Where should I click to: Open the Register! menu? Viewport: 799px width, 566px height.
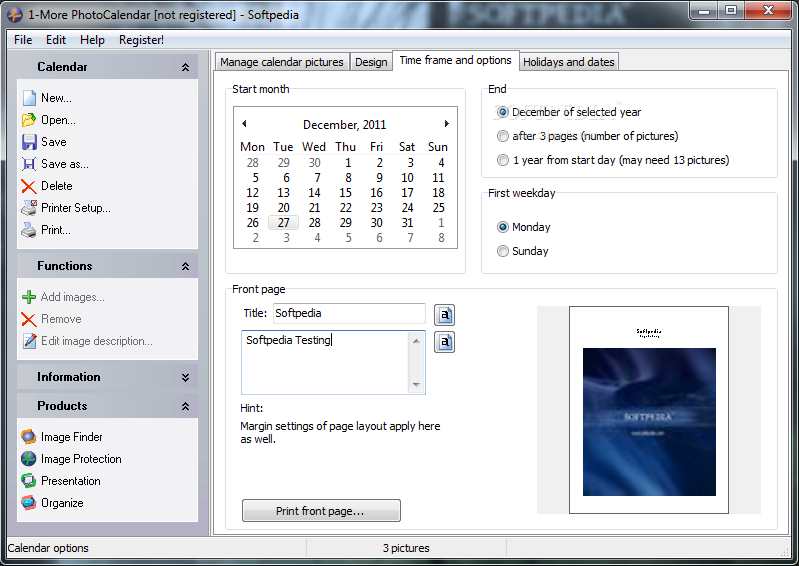click(141, 40)
